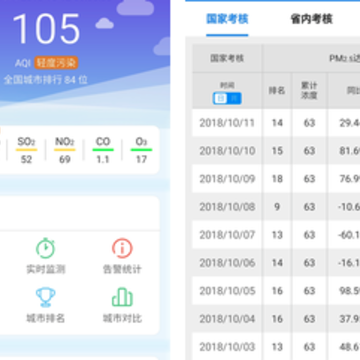Click the 国家考核 table header cell
Image resolution: width=360 pixels, height=360 pixels.
click(227, 58)
